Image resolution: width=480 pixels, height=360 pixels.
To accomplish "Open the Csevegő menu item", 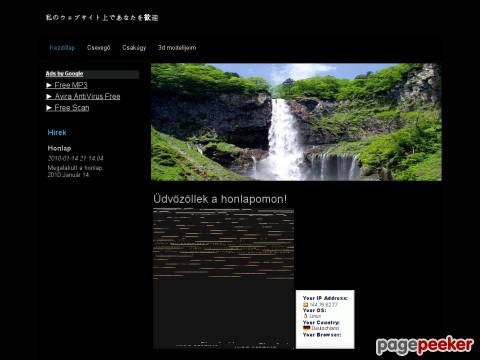I will pyautogui.click(x=98, y=48).
